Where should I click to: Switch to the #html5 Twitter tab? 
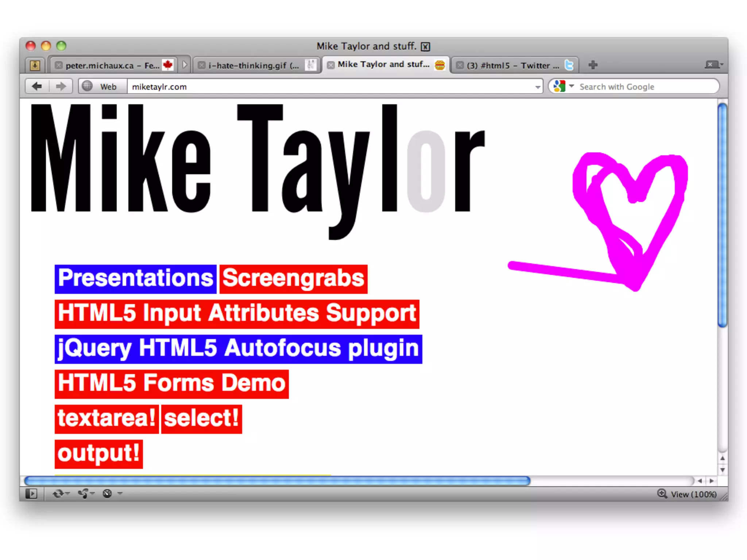[512, 66]
